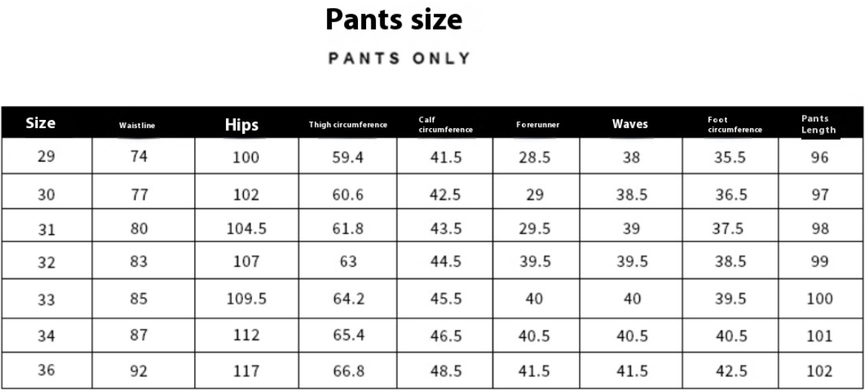Image resolution: width=868 pixels, height=392 pixels.
Task: Click the "PANTS ONLY" subtitle text
Action: pos(400,59)
